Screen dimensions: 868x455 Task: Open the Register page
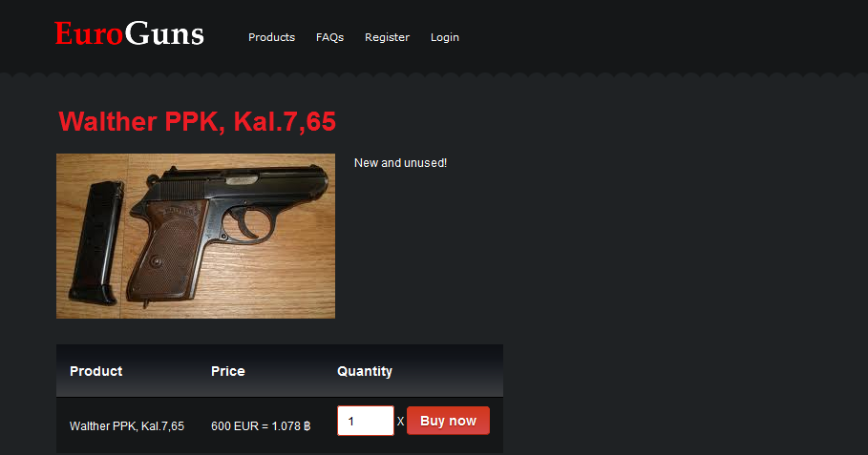click(387, 37)
